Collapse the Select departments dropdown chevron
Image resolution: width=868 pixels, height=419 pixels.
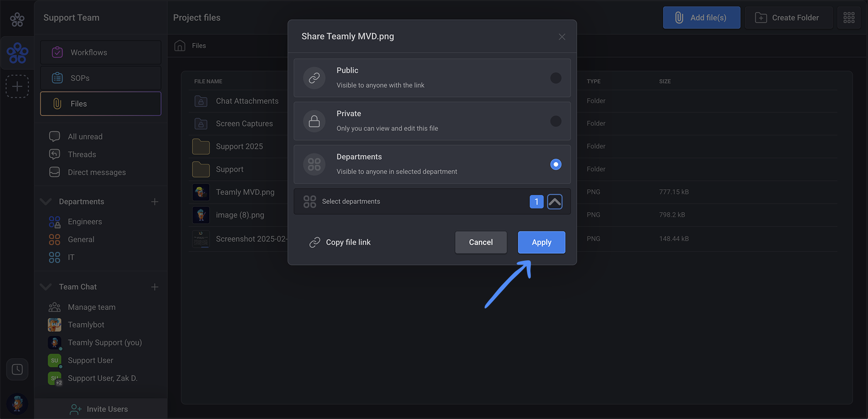click(555, 202)
